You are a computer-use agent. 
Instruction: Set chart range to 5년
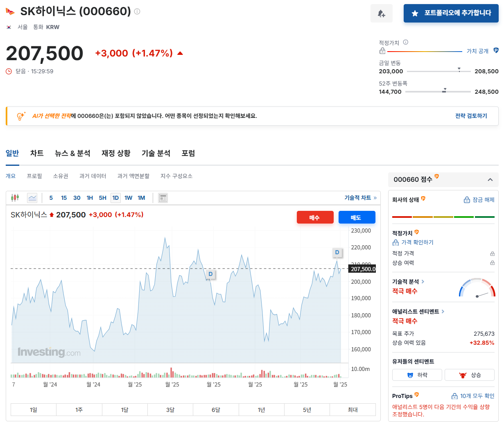[x=307, y=410]
